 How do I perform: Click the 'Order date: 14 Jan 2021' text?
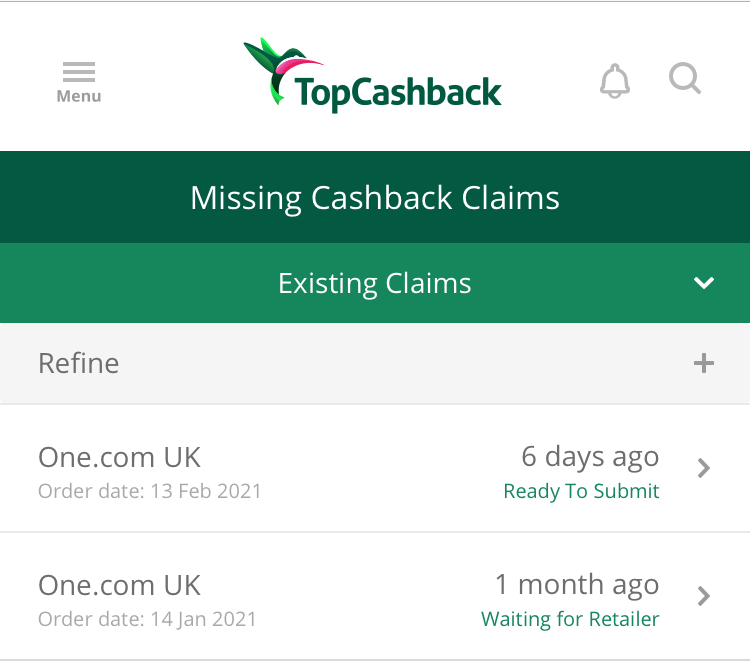(x=147, y=619)
